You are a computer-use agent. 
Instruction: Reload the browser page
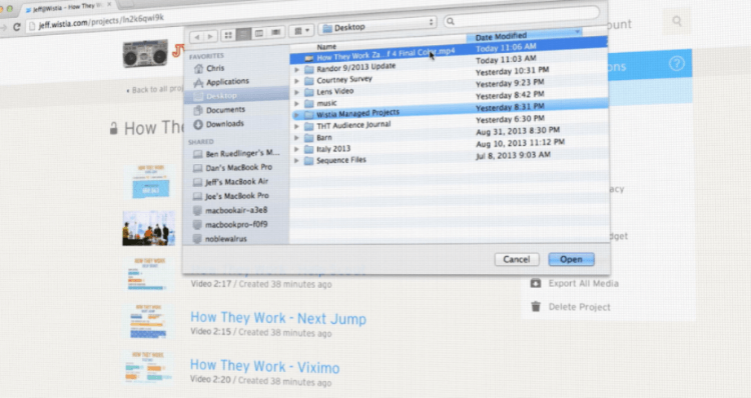[x=16, y=27]
